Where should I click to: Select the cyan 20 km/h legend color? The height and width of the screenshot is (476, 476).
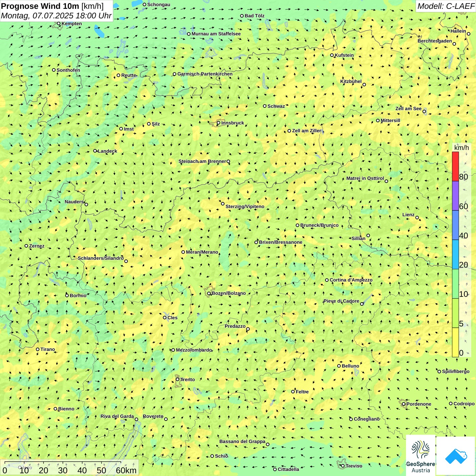coord(455,254)
